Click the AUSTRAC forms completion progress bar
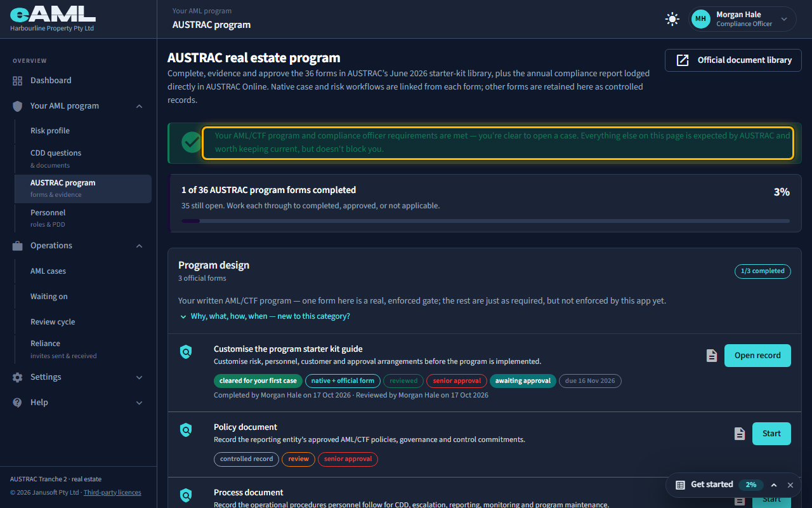 [485, 221]
